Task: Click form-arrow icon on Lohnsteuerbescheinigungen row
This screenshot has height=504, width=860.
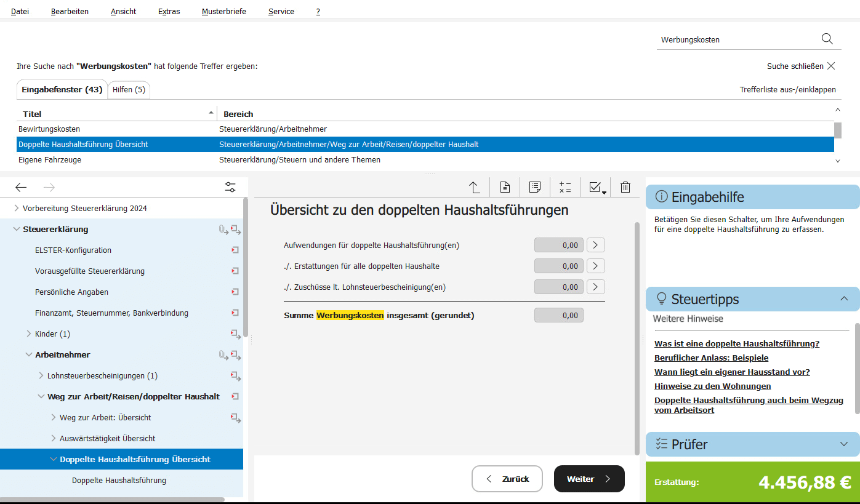Action: [x=235, y=376]
